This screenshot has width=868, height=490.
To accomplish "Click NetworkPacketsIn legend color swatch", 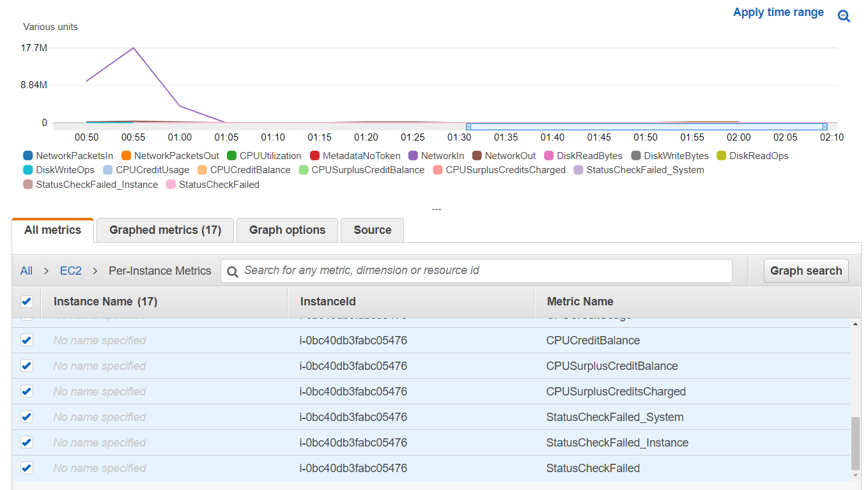I will (28, 156).
